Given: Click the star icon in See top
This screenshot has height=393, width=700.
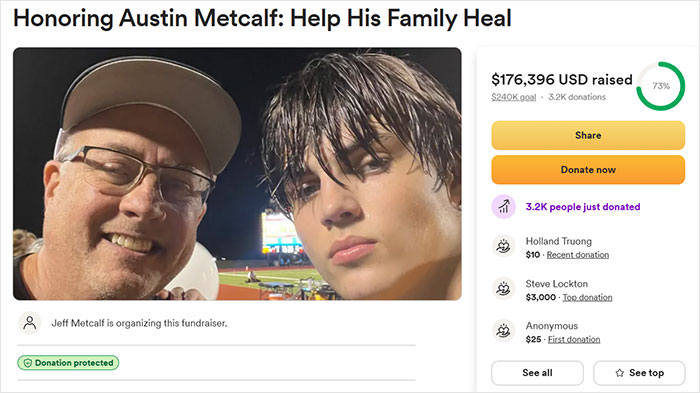Looking at the screenshot, I should coord(620,373).
